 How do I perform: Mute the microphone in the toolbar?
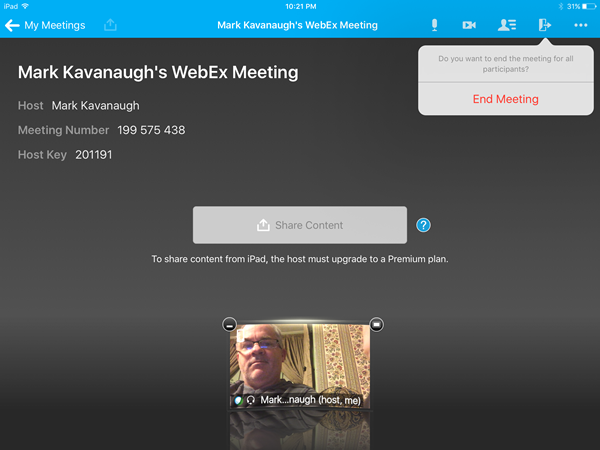coord(434,25)
